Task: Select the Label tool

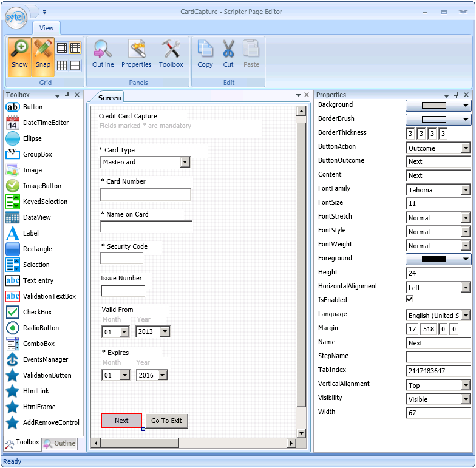Action: pos(22,233)
